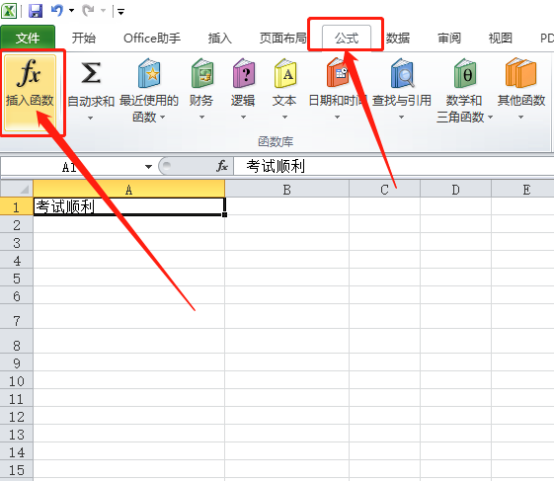Image resolution: width=554 pixels, height=481 pixels.
Task: Switch to the 视图 (View) tab
Action: pyautogui.click(x=500, y=38)
